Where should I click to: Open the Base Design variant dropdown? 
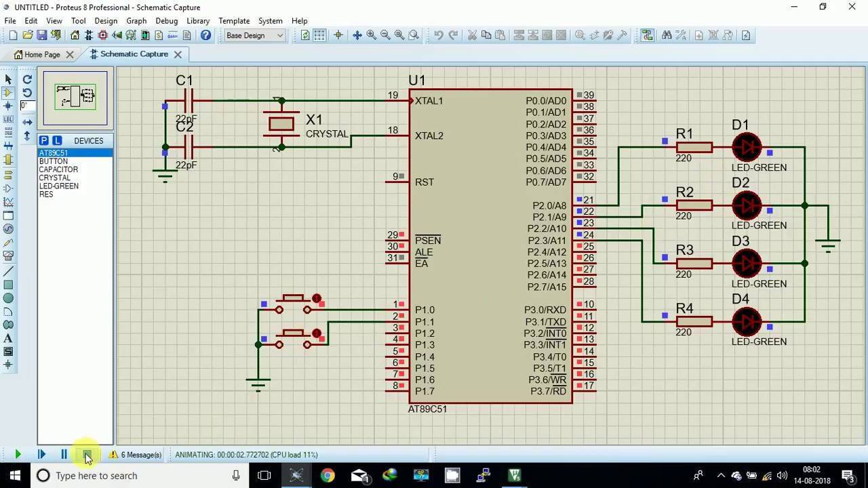[x=255, y=35]
